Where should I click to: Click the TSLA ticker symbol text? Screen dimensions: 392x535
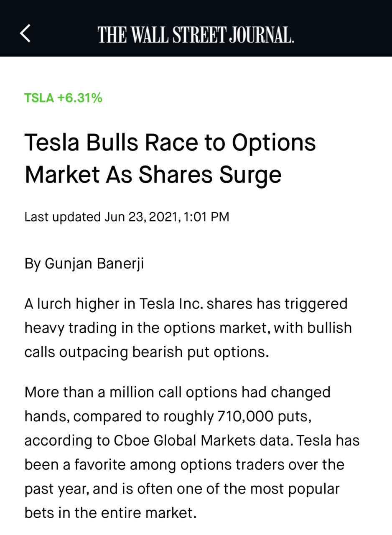pos(39,98)
